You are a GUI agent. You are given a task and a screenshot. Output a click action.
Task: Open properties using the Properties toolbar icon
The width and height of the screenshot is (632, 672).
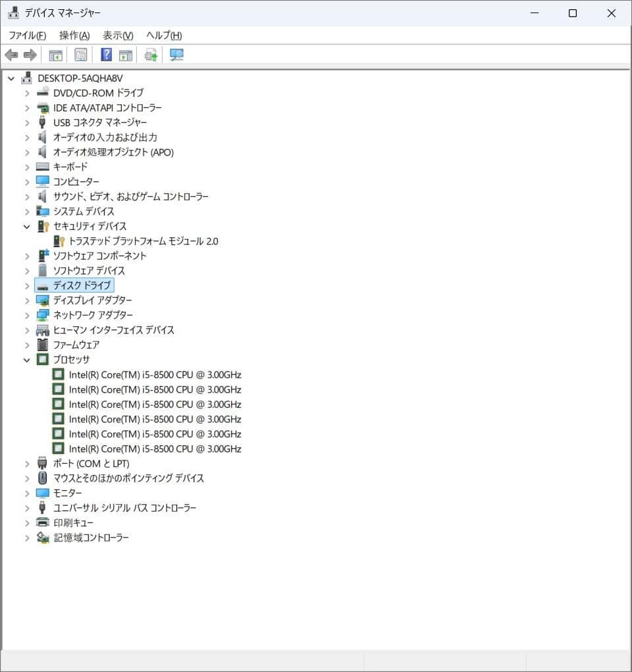pos(80,55)
